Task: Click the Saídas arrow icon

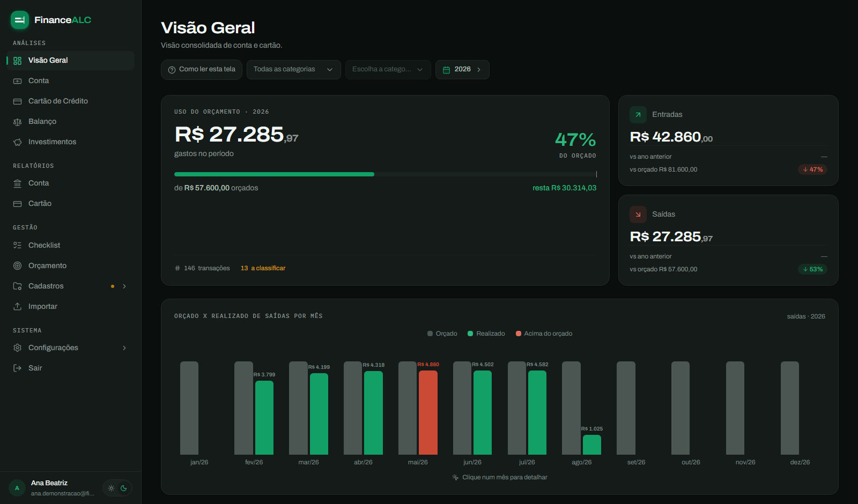Action: tap(638, 214)
